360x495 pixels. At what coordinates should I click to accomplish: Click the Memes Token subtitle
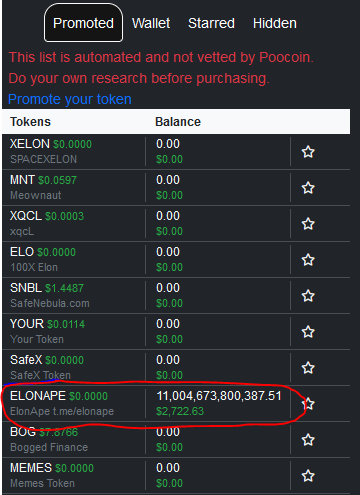(x=42, y=483)
